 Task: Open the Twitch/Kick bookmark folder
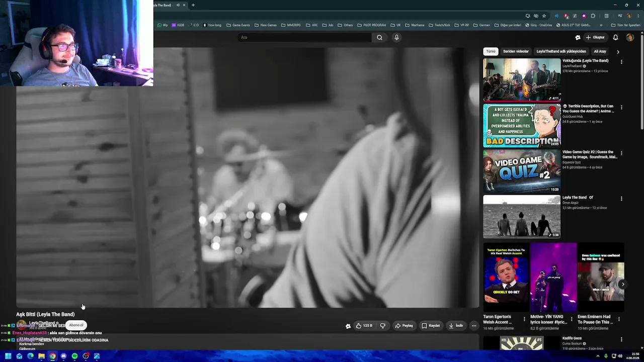coord(439,25)
